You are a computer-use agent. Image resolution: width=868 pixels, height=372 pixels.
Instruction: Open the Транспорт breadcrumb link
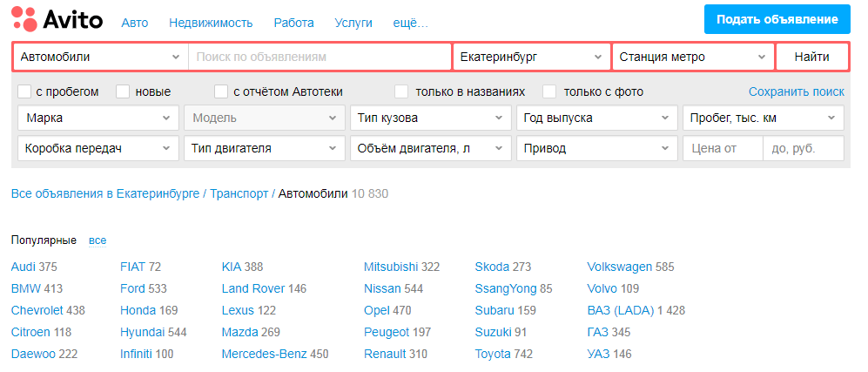click(239, 193)
